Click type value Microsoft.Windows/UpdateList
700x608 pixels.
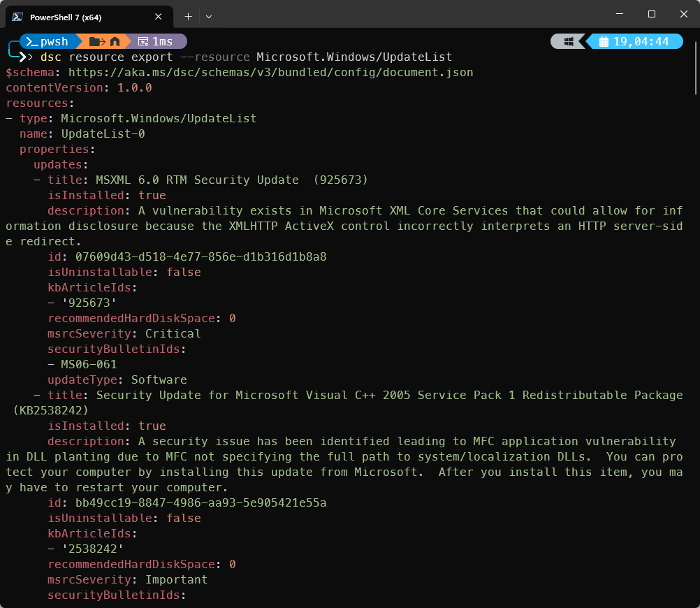(x=159, y=118)
